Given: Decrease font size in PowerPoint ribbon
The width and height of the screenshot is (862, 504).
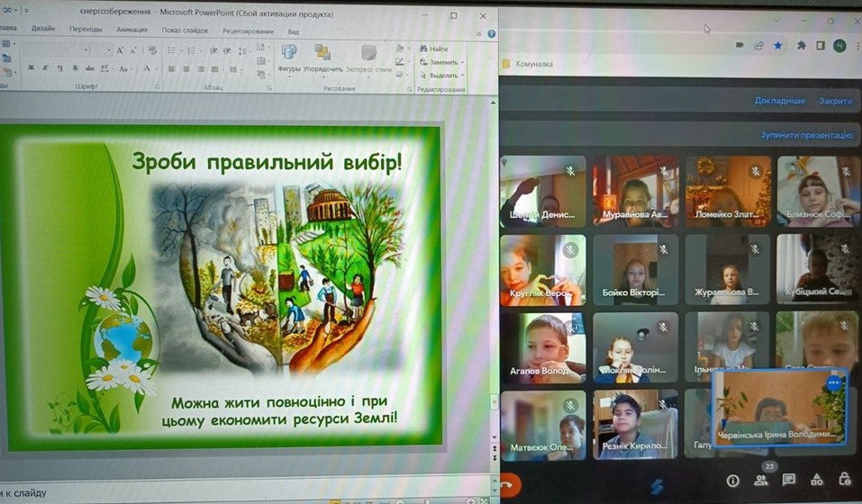Looking at the screenshot, I should click(x=133, y=50).
